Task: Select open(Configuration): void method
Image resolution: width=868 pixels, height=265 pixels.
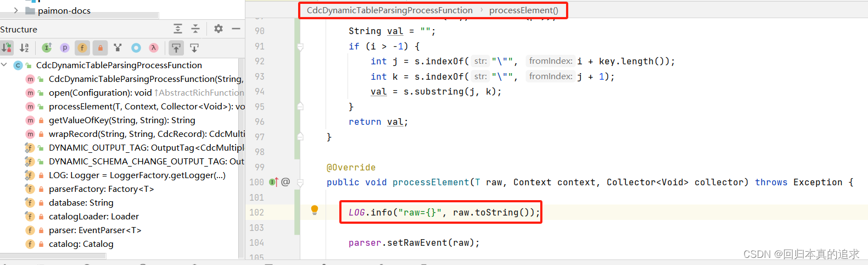Action: [x=100, y=92]
